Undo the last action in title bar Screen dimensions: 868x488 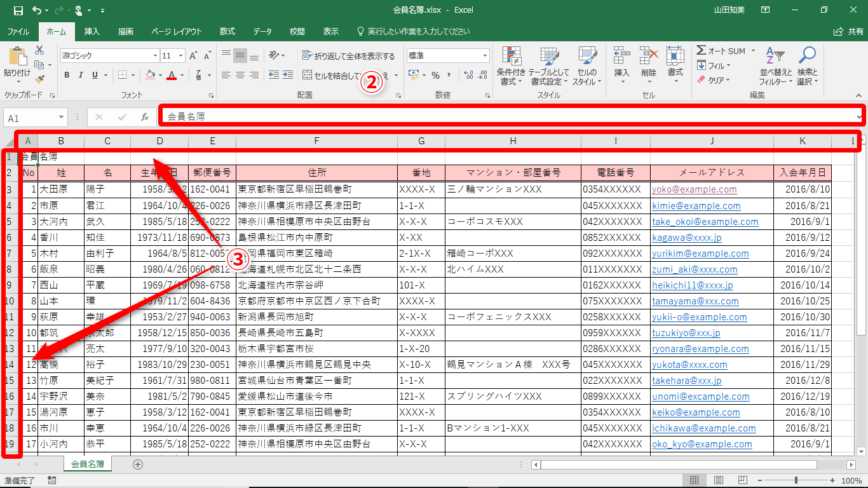[37, 10]
